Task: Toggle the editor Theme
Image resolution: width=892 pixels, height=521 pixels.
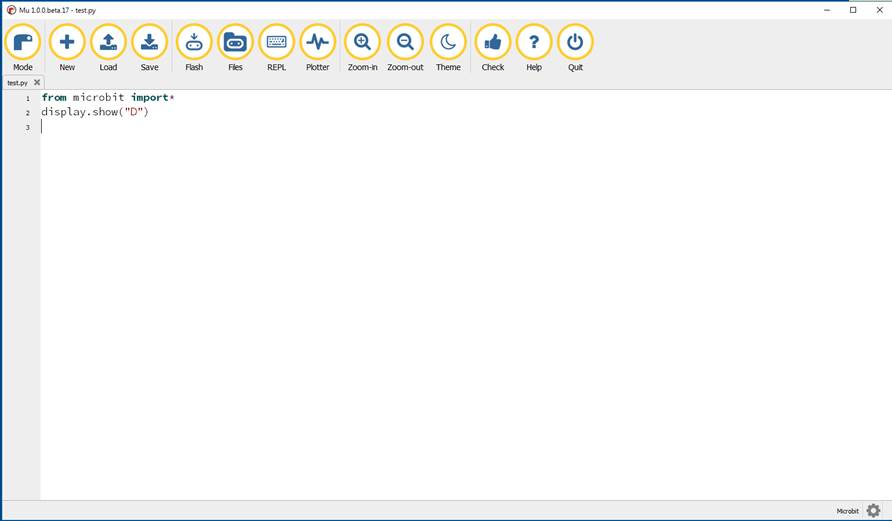Action: tap(448, 48)
